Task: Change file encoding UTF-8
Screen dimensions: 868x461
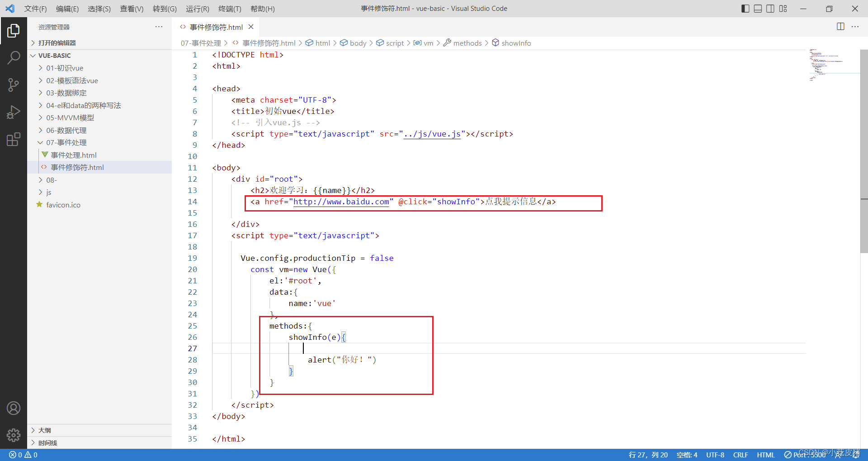Action: tap(715, 455)
